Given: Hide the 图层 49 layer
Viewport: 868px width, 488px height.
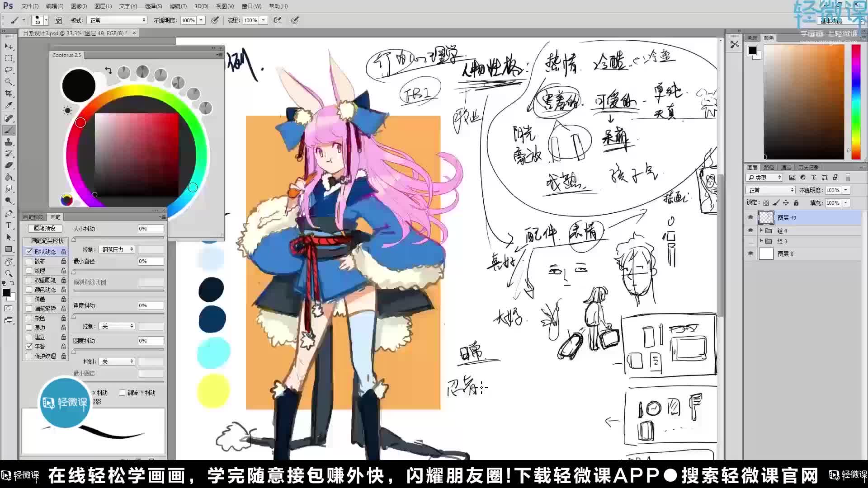Looking at the screenshot, I should tap(750, 217).
